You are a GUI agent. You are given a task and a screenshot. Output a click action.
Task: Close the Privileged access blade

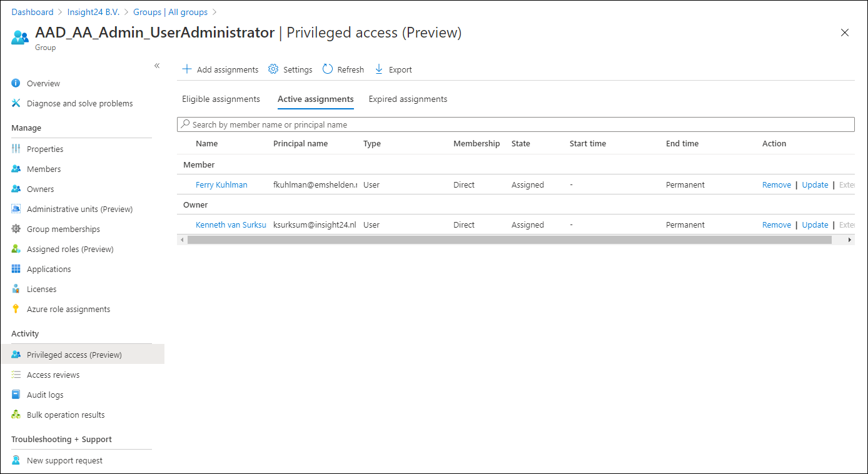coord(845,33)
